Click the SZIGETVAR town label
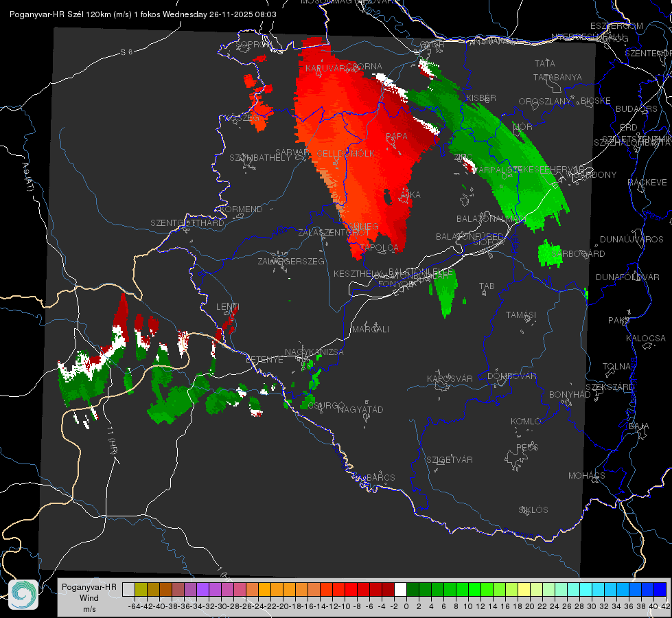Viewport: 672px width, 618px height. 450,460
